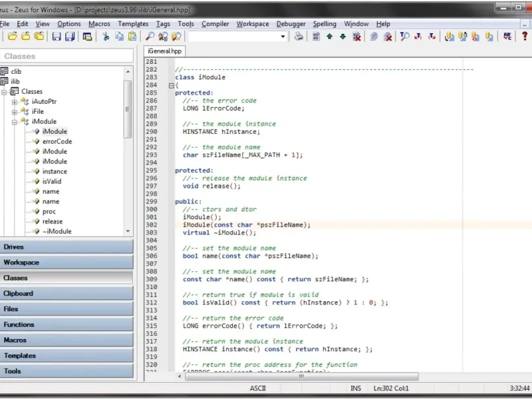532x399 pixels.
Task: Click the single floppy disk Save icon
Action: 57,37
